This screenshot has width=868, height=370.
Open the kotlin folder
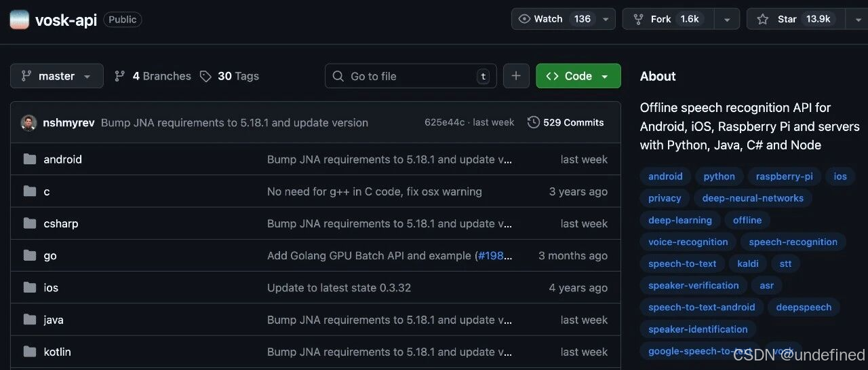tap(57, 352)
